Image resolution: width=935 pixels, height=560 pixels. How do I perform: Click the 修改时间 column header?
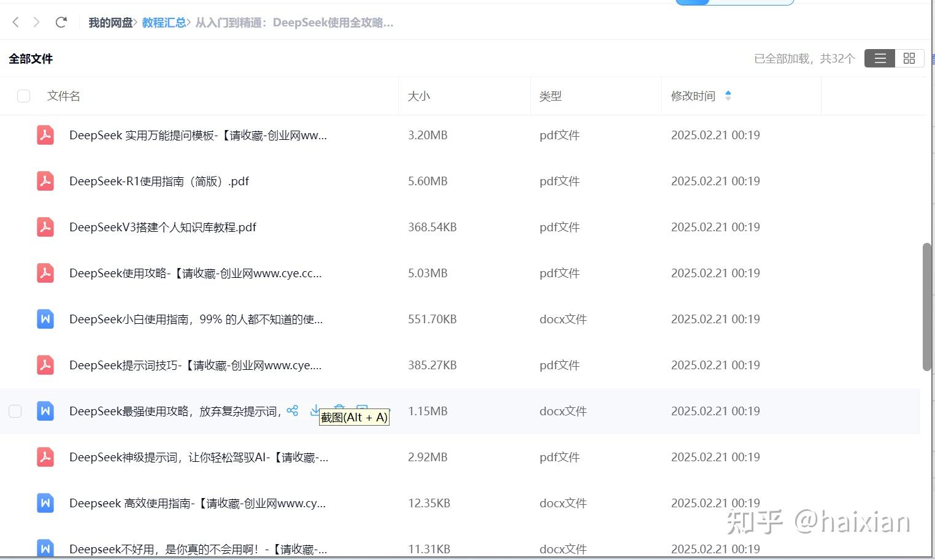tap(693, 96)
